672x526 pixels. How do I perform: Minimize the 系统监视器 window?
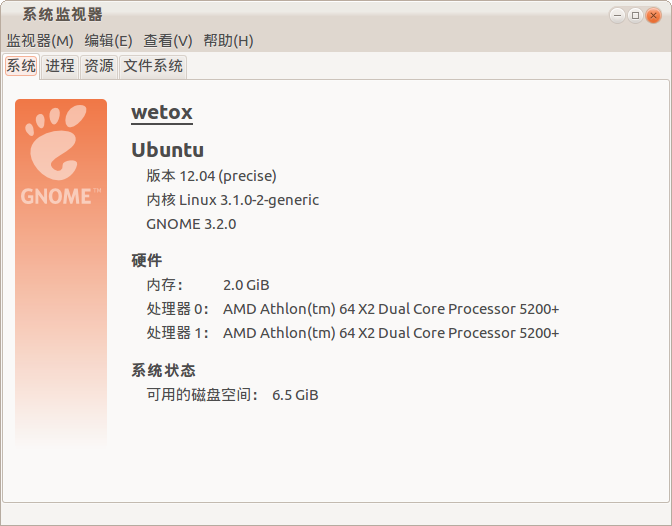point(617,16)
